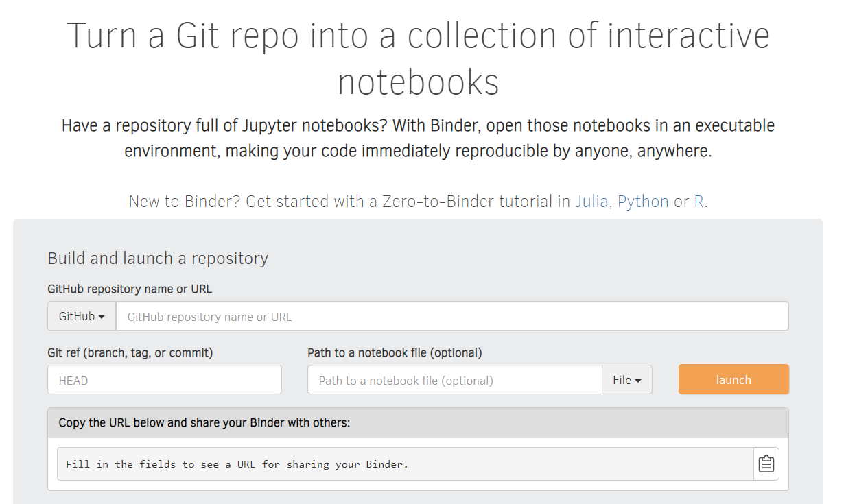The width and height of the screenshot is (857, 504).
Task: Open the Julia tutorial link
Action: [x=591, y=202]
